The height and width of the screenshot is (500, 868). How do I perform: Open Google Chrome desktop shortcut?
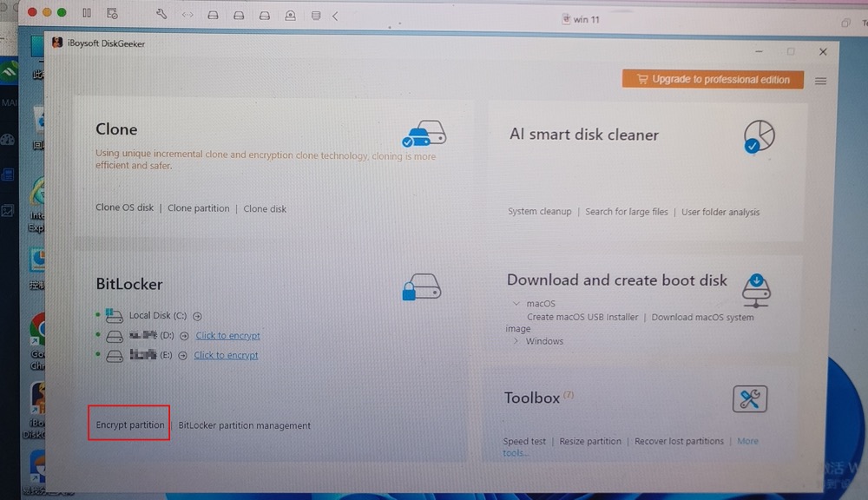click(37, 340)
